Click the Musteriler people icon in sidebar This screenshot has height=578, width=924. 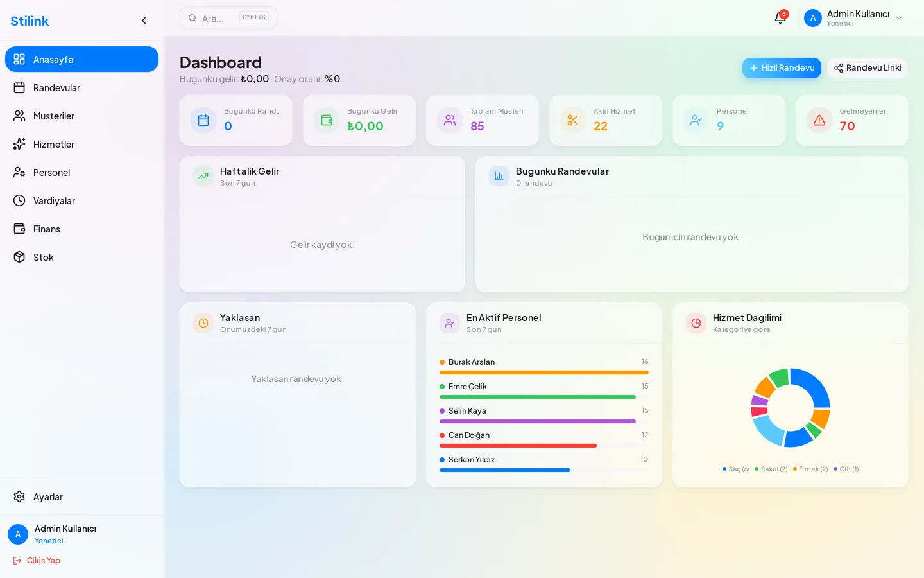pyautogui.click(x=19, y=116)
